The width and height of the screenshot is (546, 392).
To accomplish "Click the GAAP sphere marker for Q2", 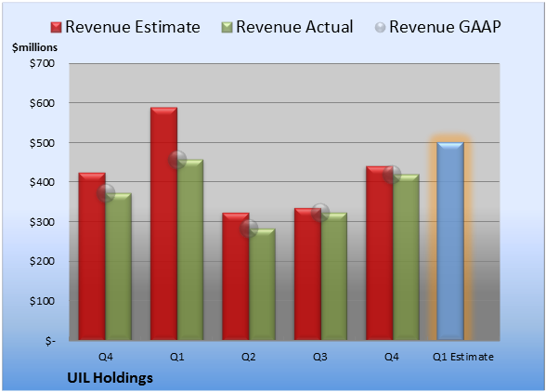I will 249,229.
